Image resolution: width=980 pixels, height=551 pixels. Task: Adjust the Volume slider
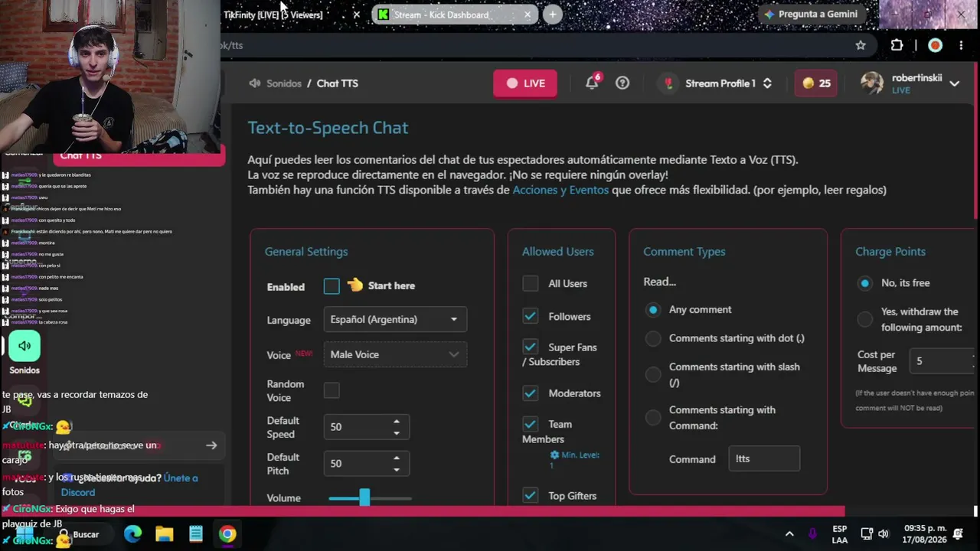click(x=370, y=498)
